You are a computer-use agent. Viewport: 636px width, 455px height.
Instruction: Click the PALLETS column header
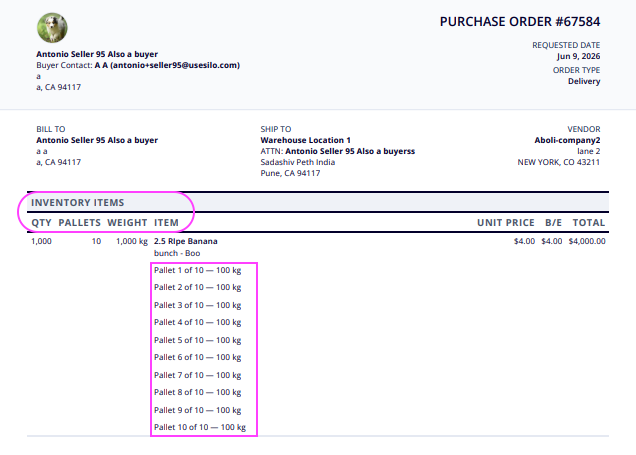pyautogui.click(x=80, y=223)
